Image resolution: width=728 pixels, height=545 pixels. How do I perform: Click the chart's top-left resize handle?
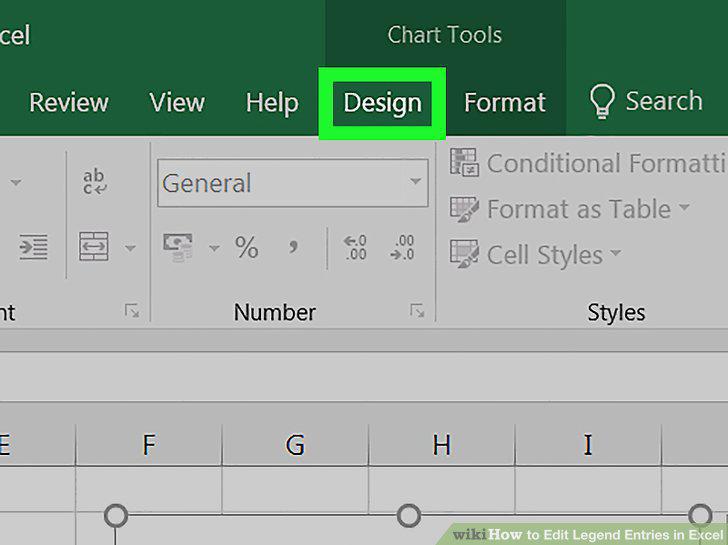(116, 515)
